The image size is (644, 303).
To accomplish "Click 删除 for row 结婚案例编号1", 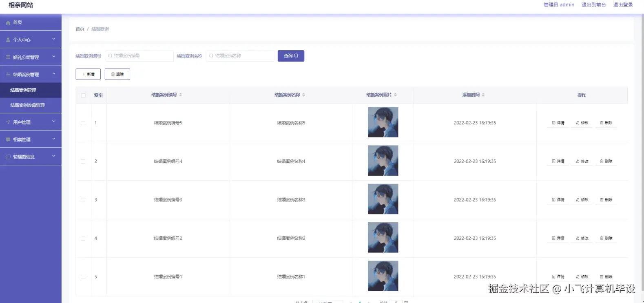I will tap(606, 276).
